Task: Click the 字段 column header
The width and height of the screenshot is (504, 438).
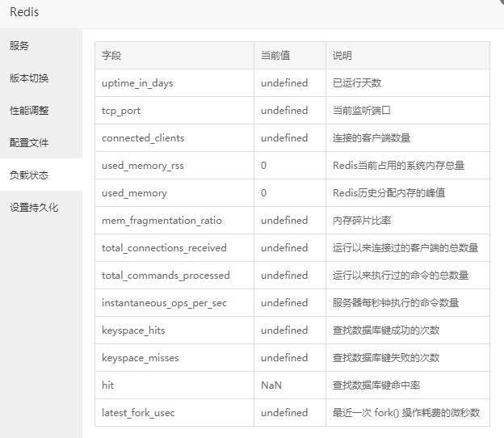Action: point(174,55)
